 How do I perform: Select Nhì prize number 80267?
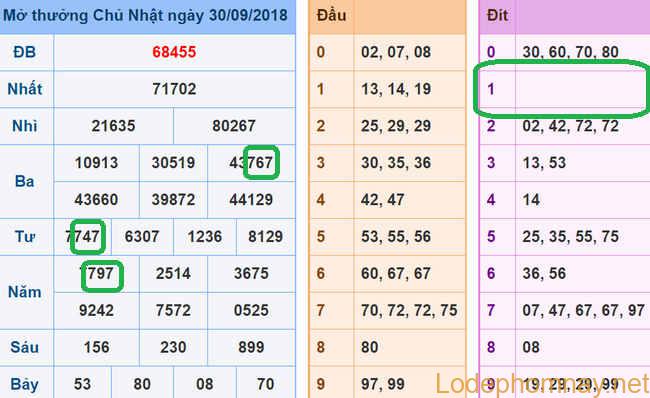(234, 126)
